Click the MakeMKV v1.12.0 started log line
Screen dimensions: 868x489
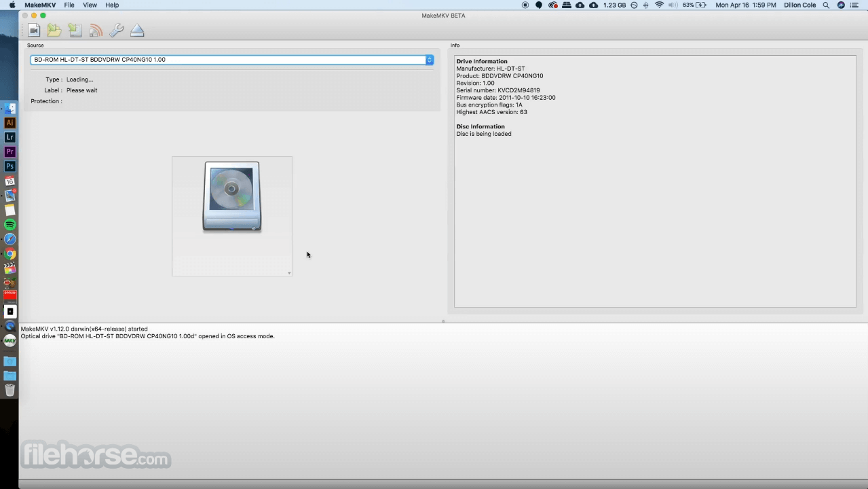(x=83, y=329)
